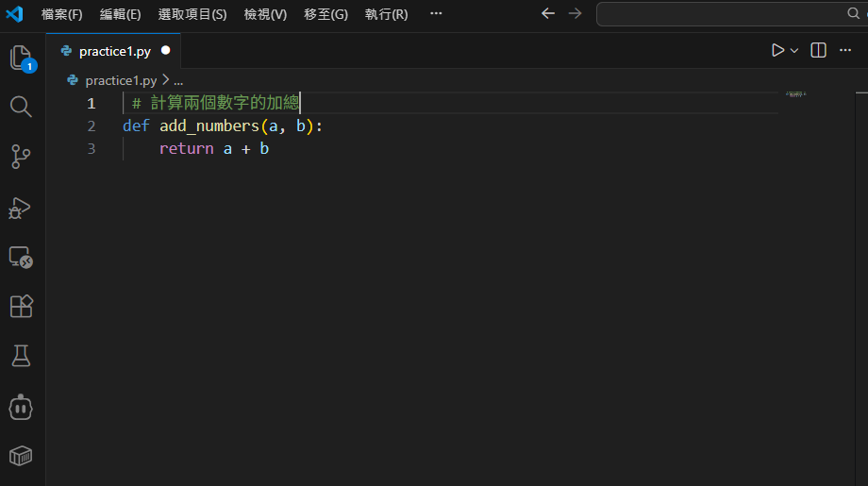Open the Explorer view in activity bar

click(x=22, y=59)
